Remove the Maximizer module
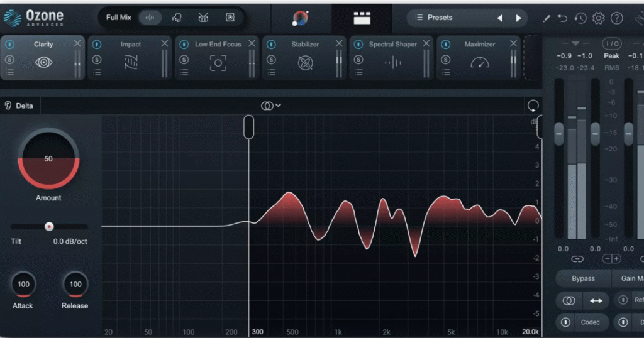The height and width of the screenshot is (338, 644). (x=513, y=43)
